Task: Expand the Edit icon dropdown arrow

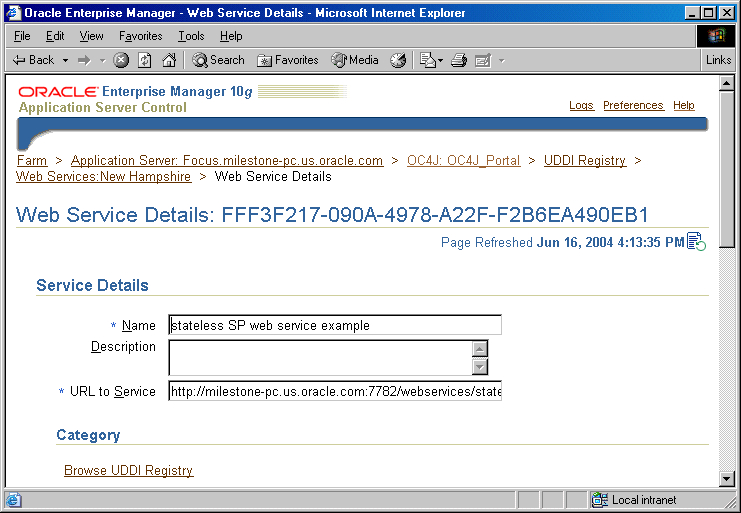Action: [502, 60]
